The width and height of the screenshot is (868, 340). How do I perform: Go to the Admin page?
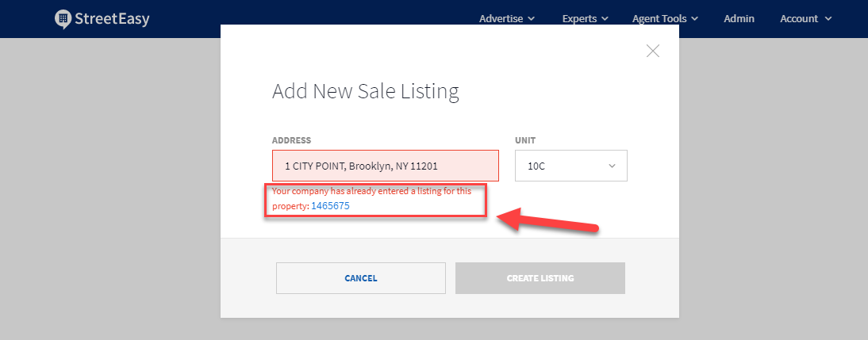(x=739, y=18)
